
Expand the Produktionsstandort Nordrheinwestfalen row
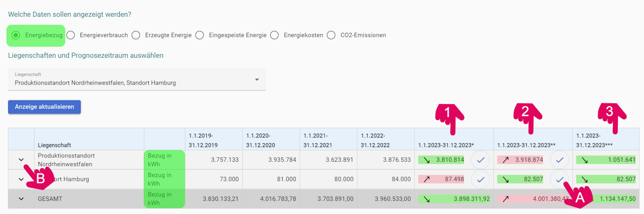pyautogui.click(x=21, y=160)
